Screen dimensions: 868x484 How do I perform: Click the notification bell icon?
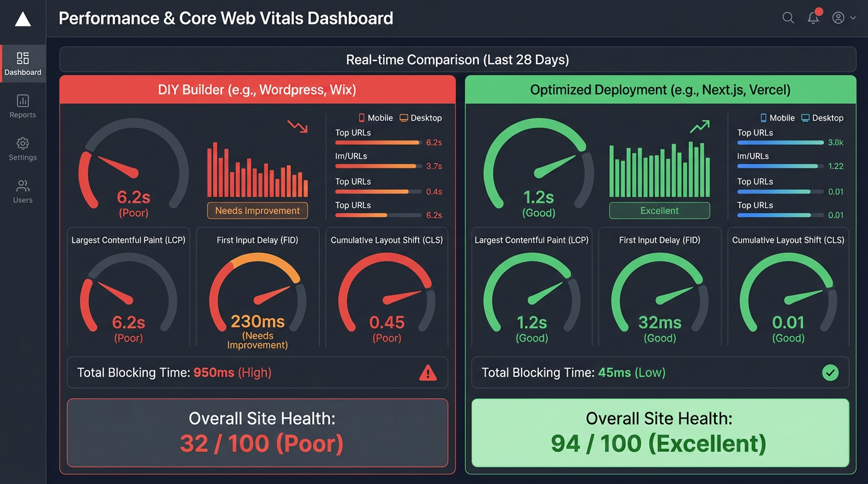[813, 18]
